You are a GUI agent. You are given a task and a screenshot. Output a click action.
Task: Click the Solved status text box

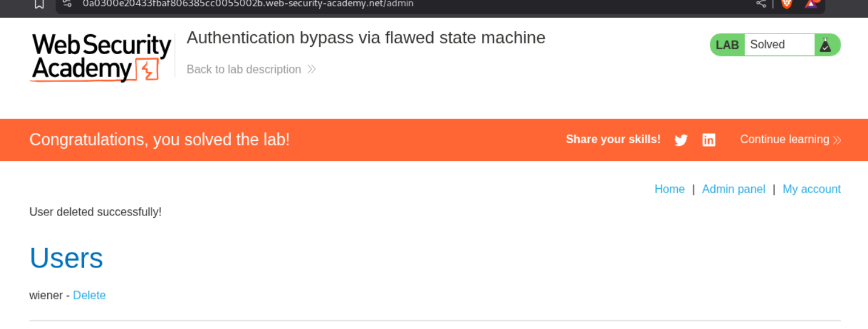pyautogui.click(x=779, y=45)
